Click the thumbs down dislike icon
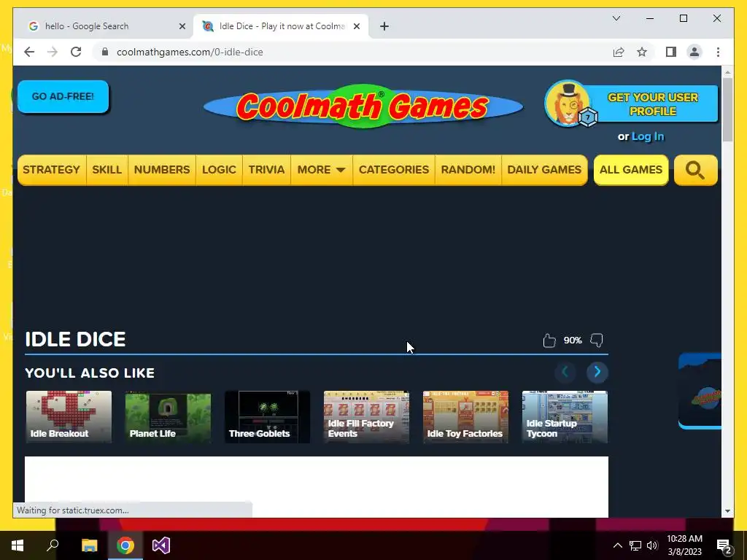The width and height of the screenshot is (747, 560). [x=597, y=341]
